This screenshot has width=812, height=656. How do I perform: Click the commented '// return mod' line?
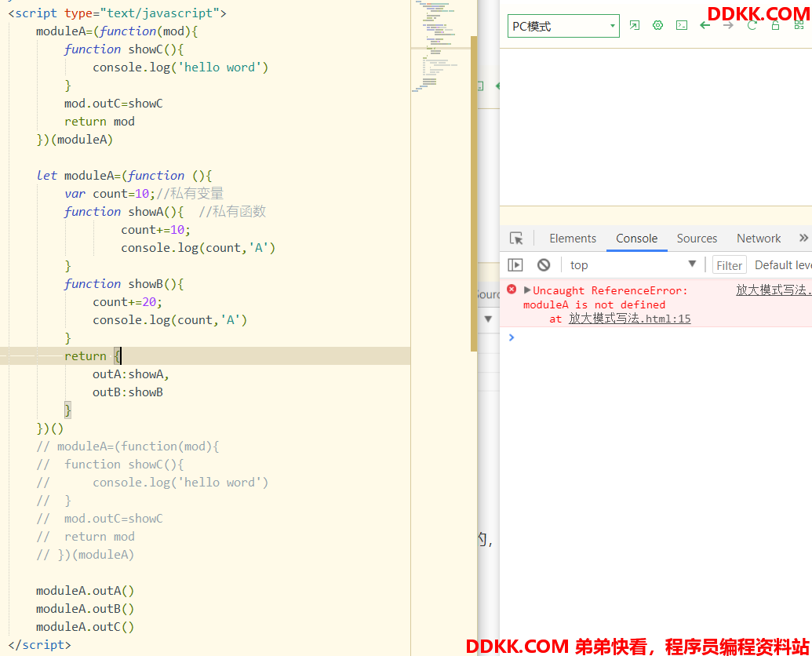coord(86,537)
